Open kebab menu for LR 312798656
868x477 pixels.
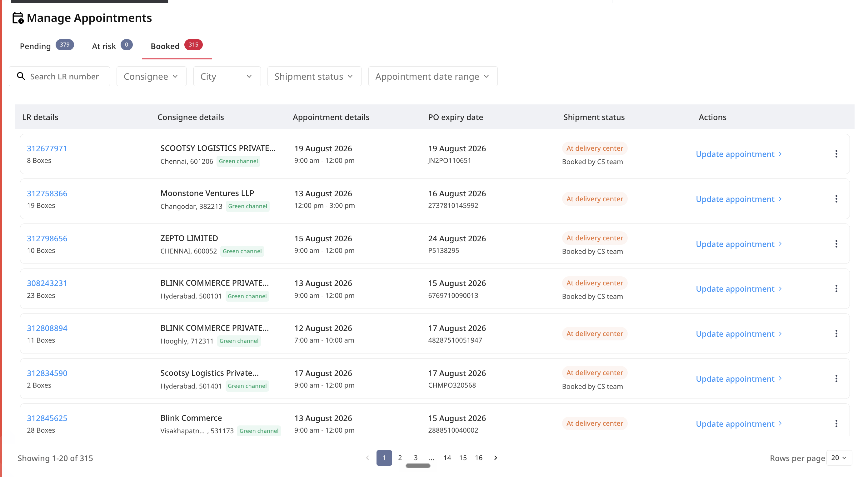click(x=836, y=244)
